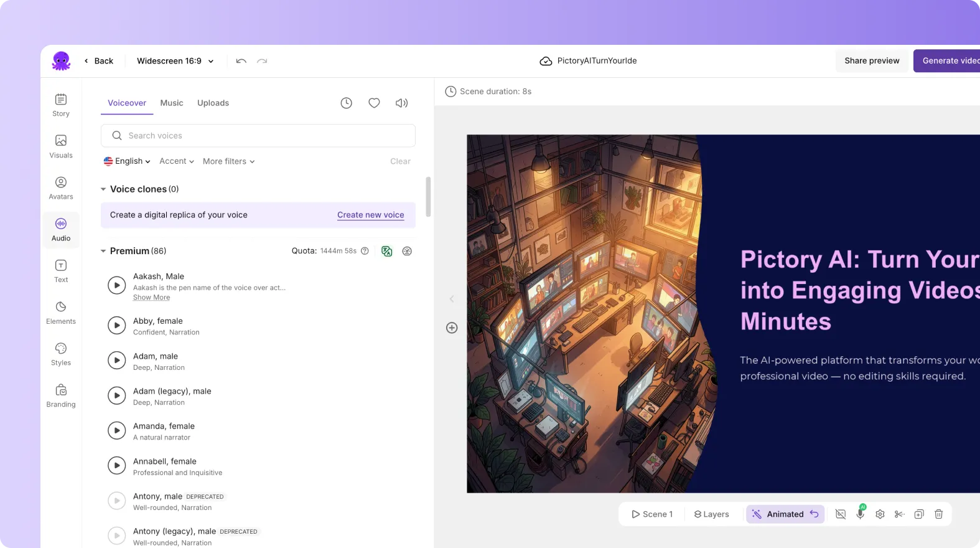Clear the voice filters
Viewport: 980px width, 548px height.
tap(400, 161)
